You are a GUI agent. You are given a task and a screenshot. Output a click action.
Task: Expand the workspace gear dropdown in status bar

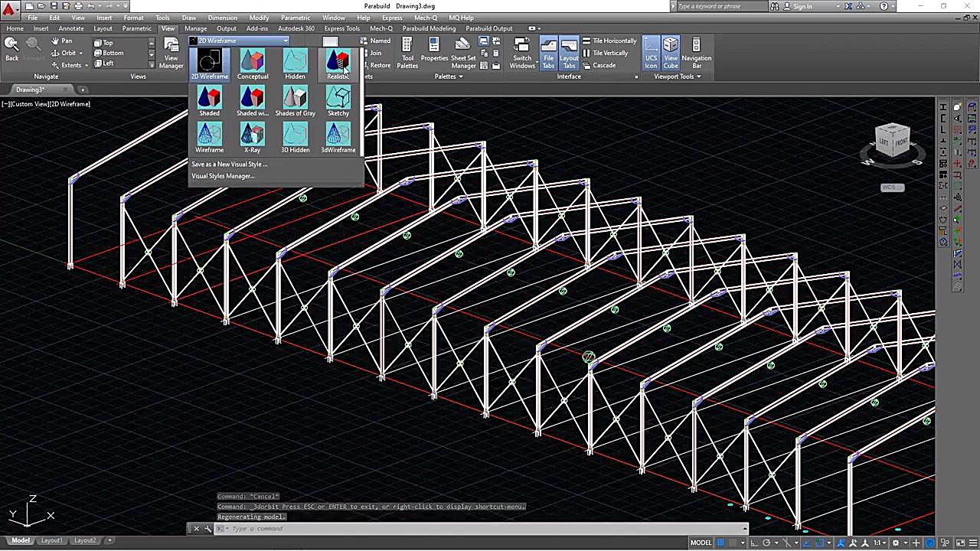point(904,543)
